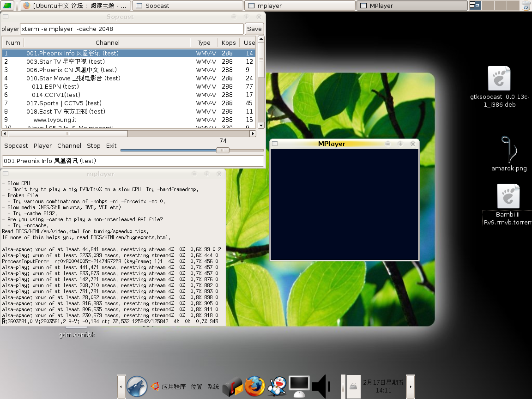
Task: Open Sopcast window menu icon in title bar
Action: pyautogui.click(x=6, y=17)
